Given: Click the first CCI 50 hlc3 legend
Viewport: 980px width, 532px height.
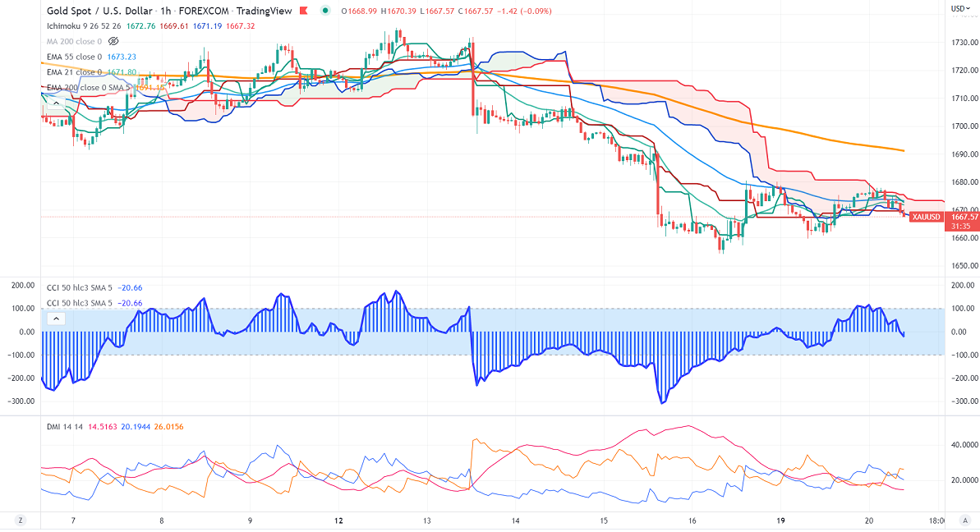Looking at the screenshot, I should [80, 288].
